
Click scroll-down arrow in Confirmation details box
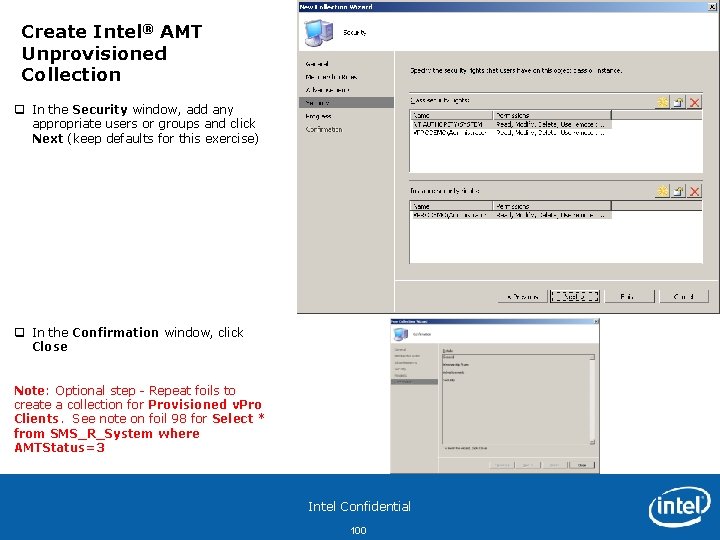point(592,442)
